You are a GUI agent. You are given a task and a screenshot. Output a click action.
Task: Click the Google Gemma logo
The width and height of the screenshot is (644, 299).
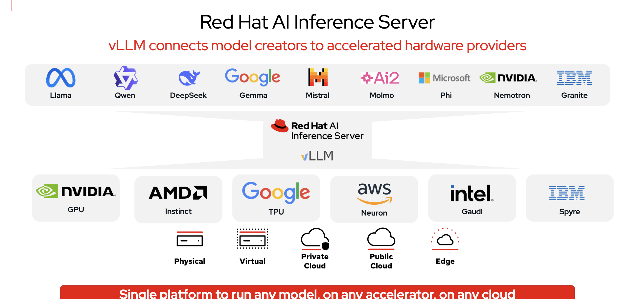(253, 77)
